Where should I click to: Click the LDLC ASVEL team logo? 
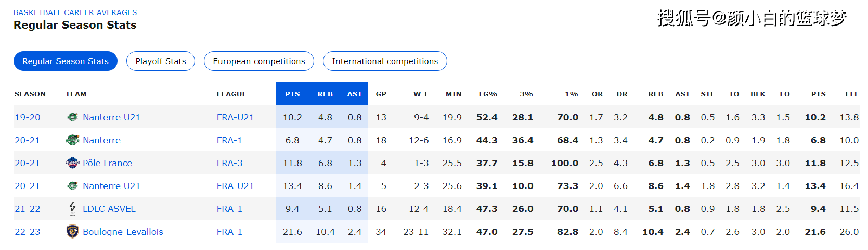pyautogui.click(x=73, y=208)
